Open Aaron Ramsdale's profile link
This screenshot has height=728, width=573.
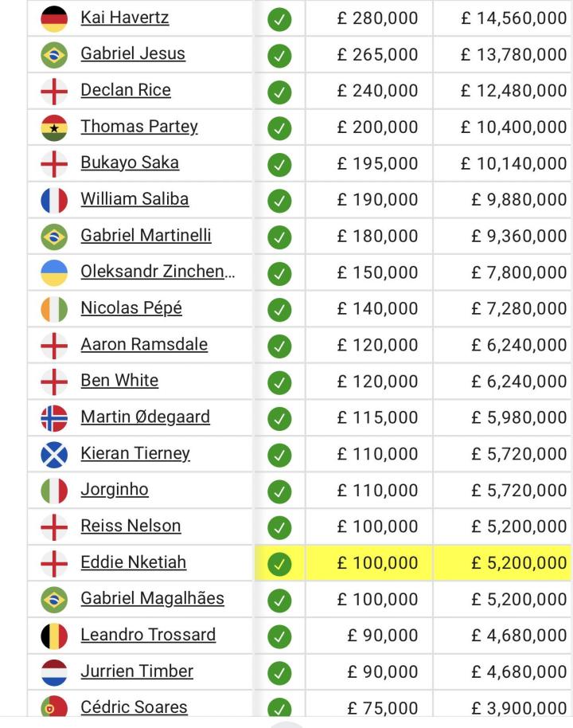coord(144,345)
